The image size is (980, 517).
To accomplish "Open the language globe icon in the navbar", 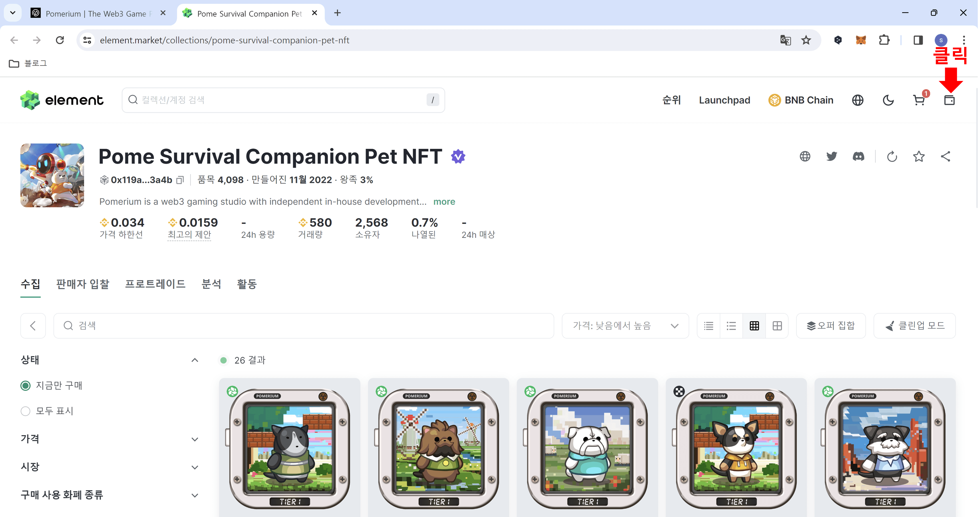I will tap(858, 100).
